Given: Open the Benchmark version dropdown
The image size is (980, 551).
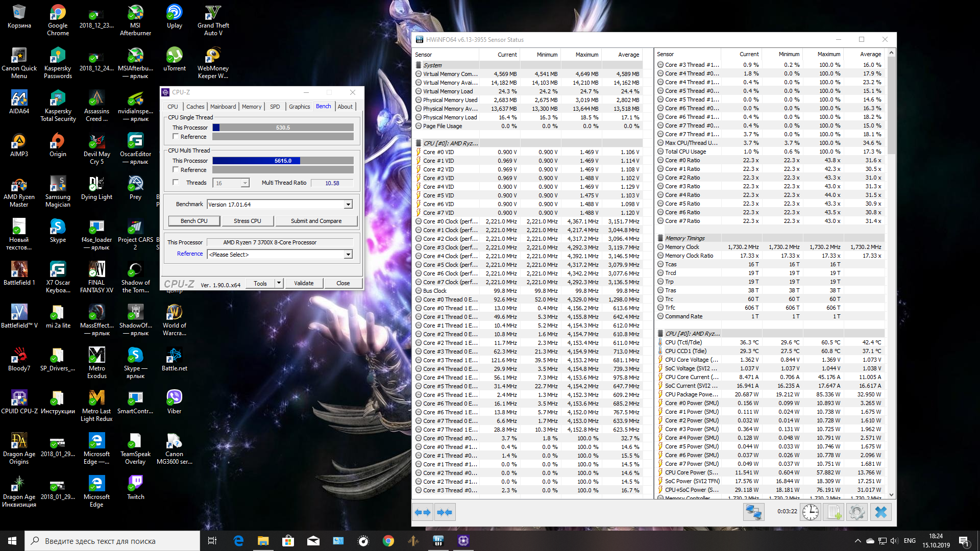Looking at the screenshot, I should [348, 205].
